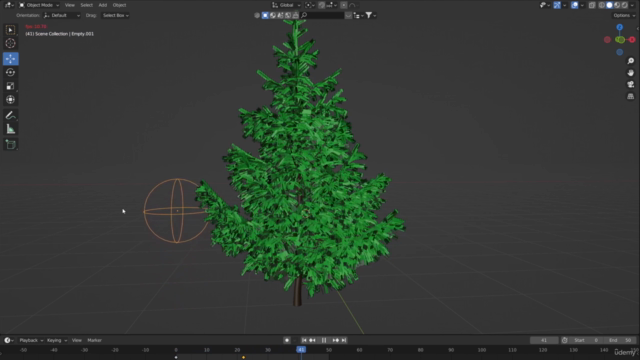Toggle show overlays button

[575, 5]
